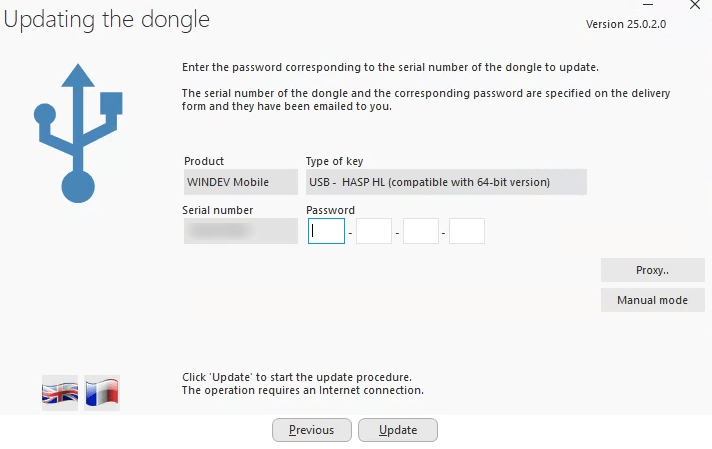Image resolution: width=712 pixels, height=449 pixels.
Task: Click the 'Password' field label
Action: pos(330,210)
